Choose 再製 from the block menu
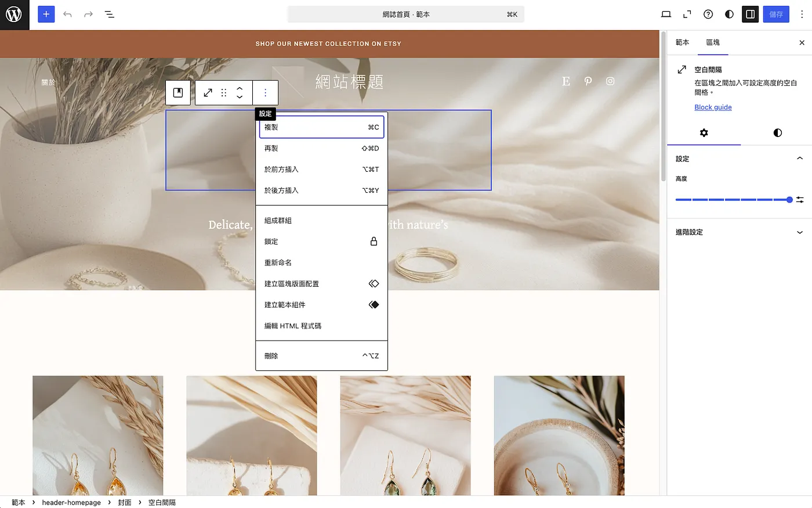This screenshot has width=812, height=508. pos(322,149)
